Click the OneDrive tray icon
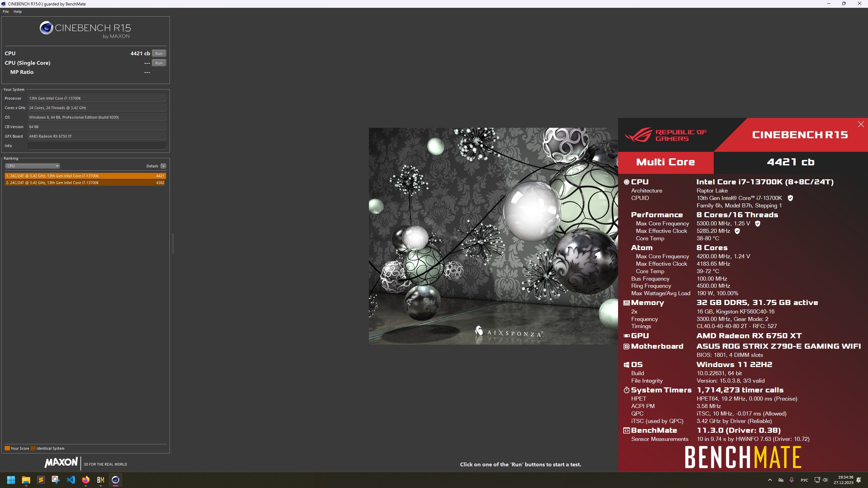The height and width of the screenshot is (488, 868). (781, 480)
